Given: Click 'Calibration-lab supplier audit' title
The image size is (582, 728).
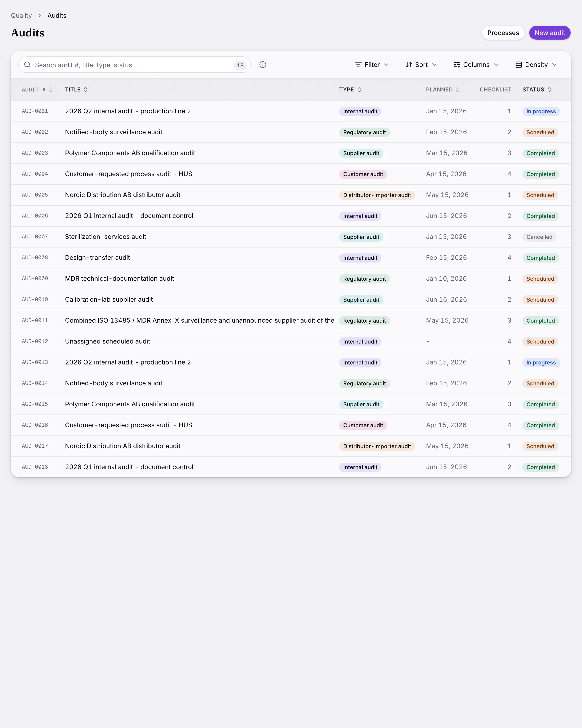Looking at the screenshot, I should 109,300.
